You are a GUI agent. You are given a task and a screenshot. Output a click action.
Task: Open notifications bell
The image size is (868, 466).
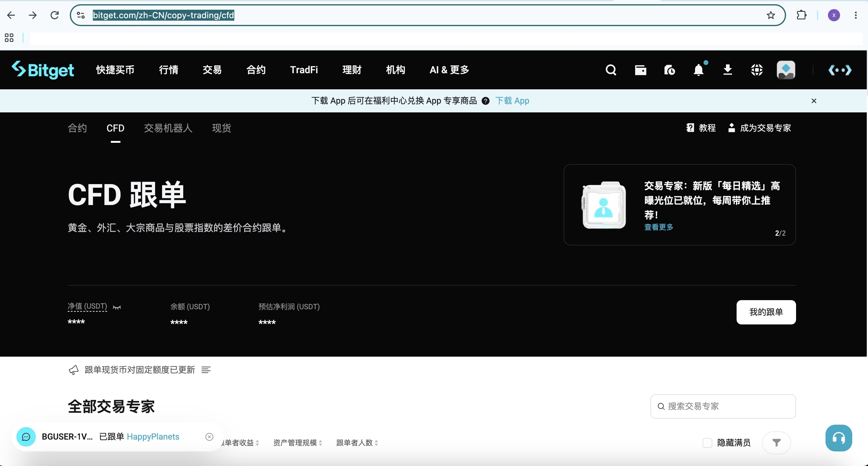coord(699,70)
